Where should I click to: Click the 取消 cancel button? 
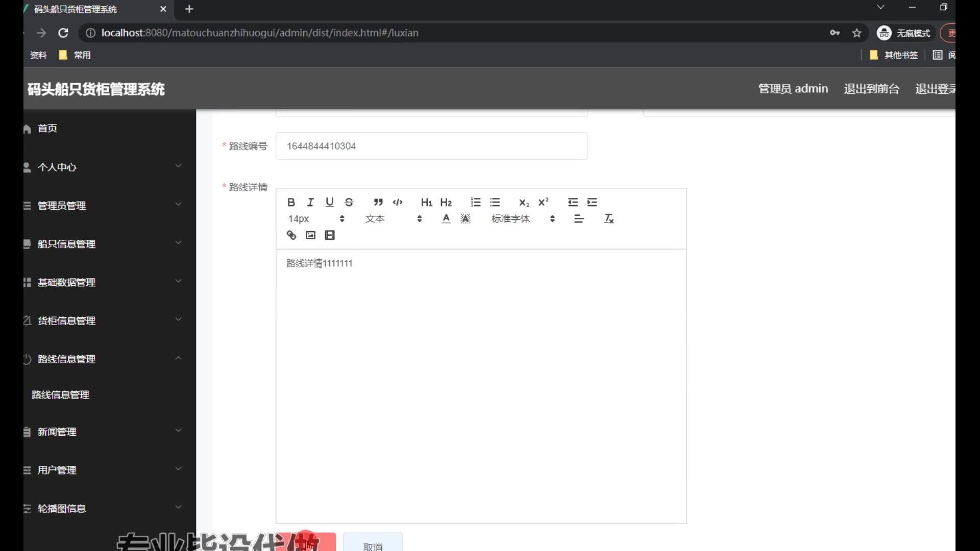coord(373,543)
